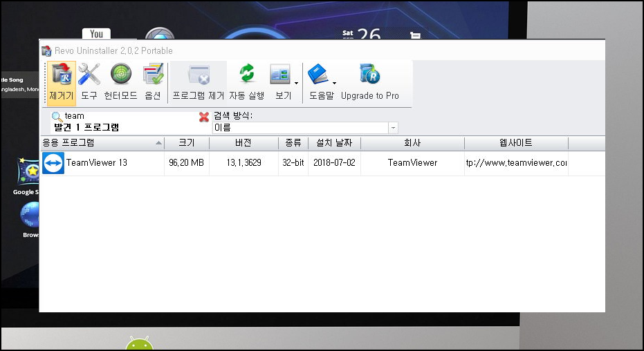Image resolution: width=644 pixels, height=351 pixels.
Task: Sort by 크기 size column
Action: pos(187,143)
